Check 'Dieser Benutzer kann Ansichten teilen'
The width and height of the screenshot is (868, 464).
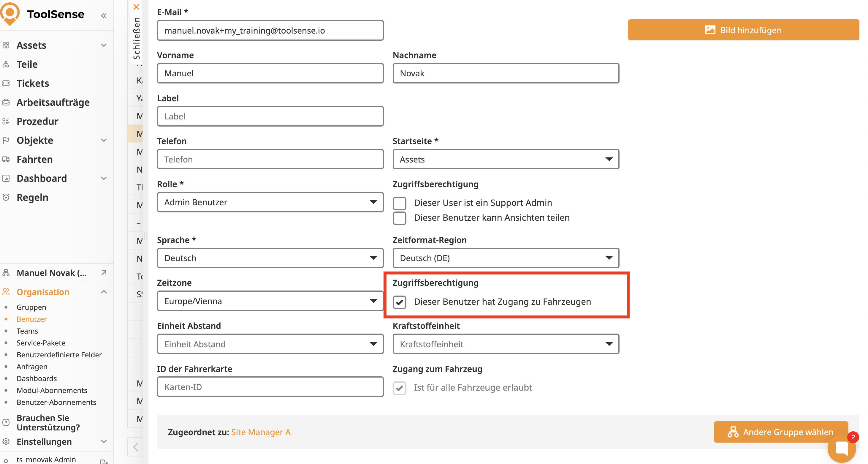(x=400, y=218)
